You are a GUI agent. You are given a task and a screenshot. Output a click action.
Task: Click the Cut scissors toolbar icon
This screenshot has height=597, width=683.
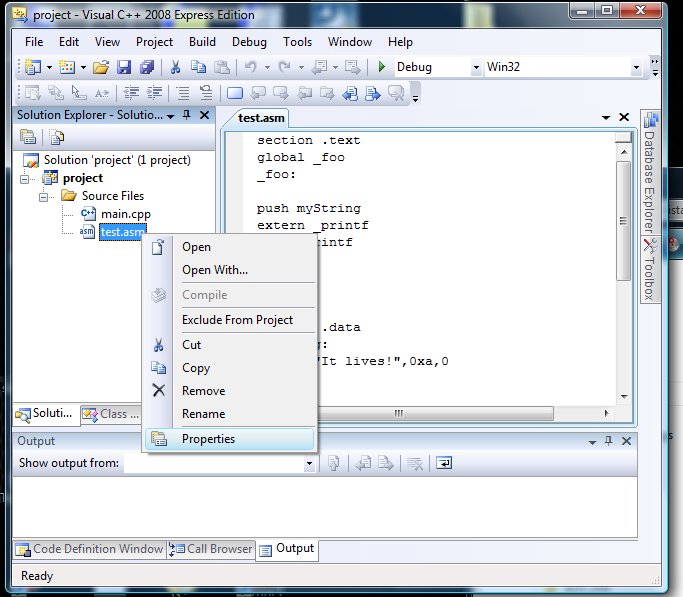175,68
